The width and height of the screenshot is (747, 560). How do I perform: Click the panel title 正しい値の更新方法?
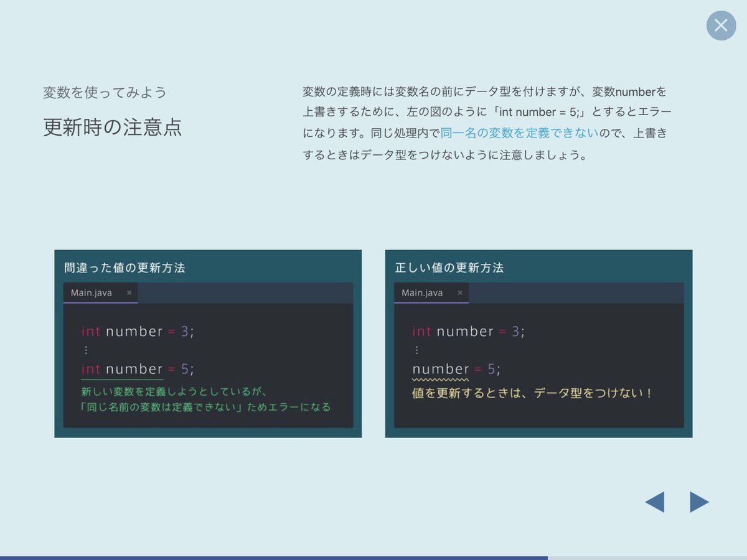click(449, 268)
